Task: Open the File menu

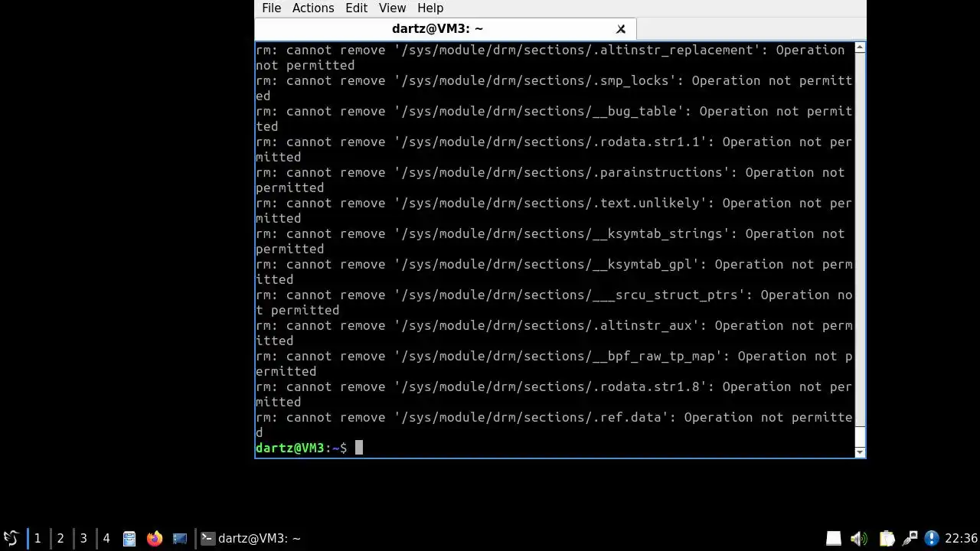Action: pyautogui.click(x=271, y=8)
